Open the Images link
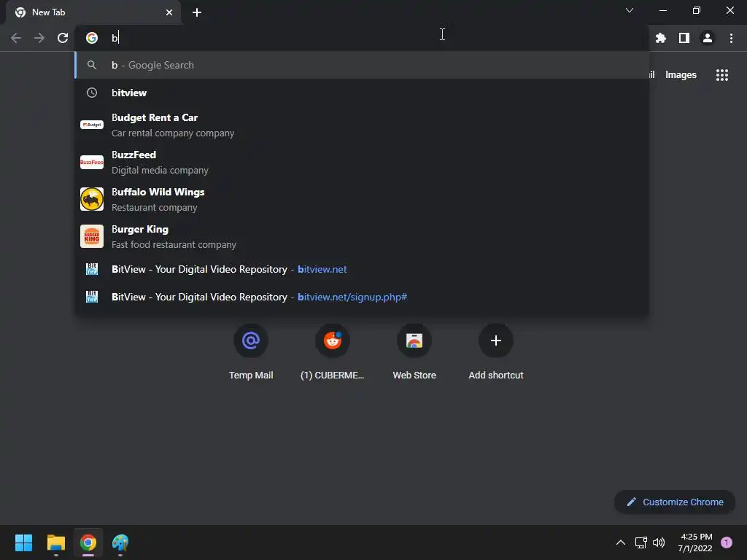 681,75
